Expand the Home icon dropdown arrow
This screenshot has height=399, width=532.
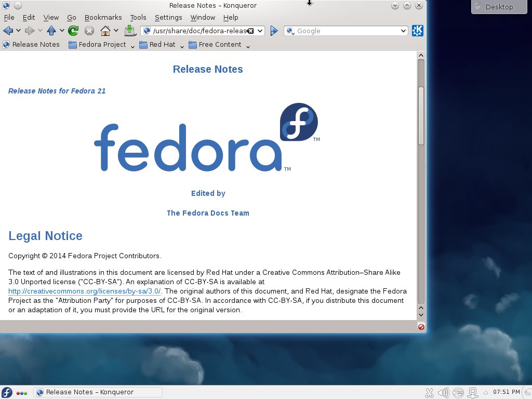[116, 31]
